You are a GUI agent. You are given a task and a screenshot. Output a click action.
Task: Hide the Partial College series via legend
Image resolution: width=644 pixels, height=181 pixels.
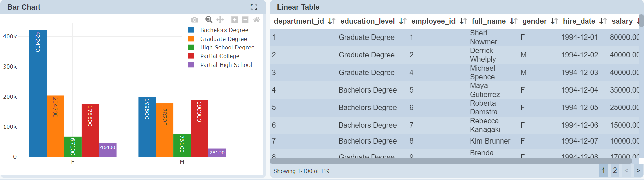coord(219,56)
